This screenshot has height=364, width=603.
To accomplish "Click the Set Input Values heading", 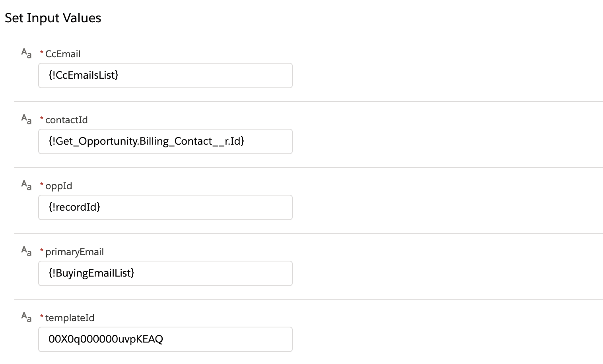I will [x=53, y=18].
